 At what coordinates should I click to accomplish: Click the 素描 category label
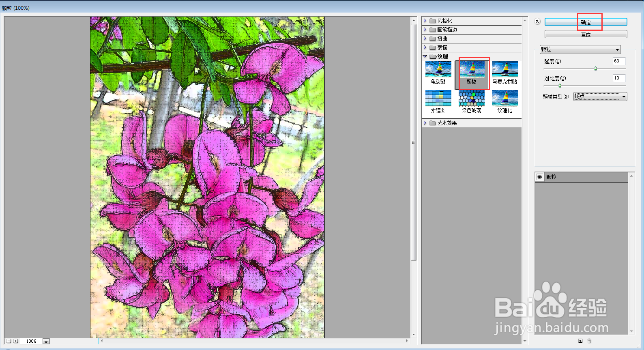point(442,47)
